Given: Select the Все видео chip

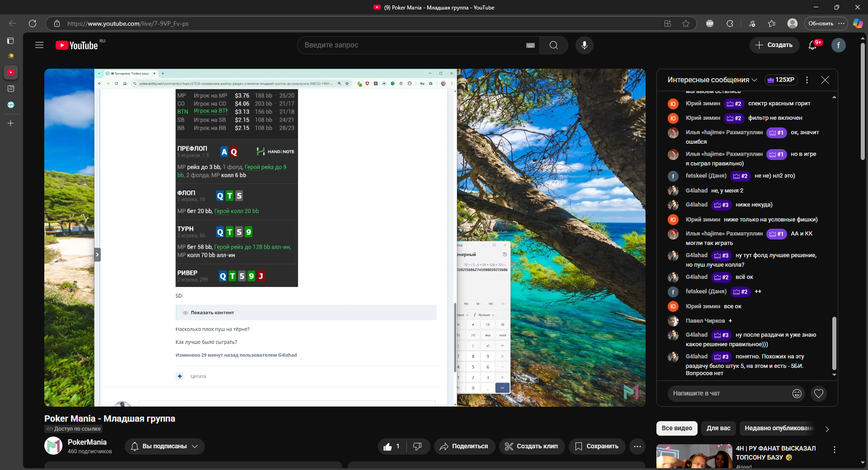Looking at the screenshot, I should click(677, 428).
